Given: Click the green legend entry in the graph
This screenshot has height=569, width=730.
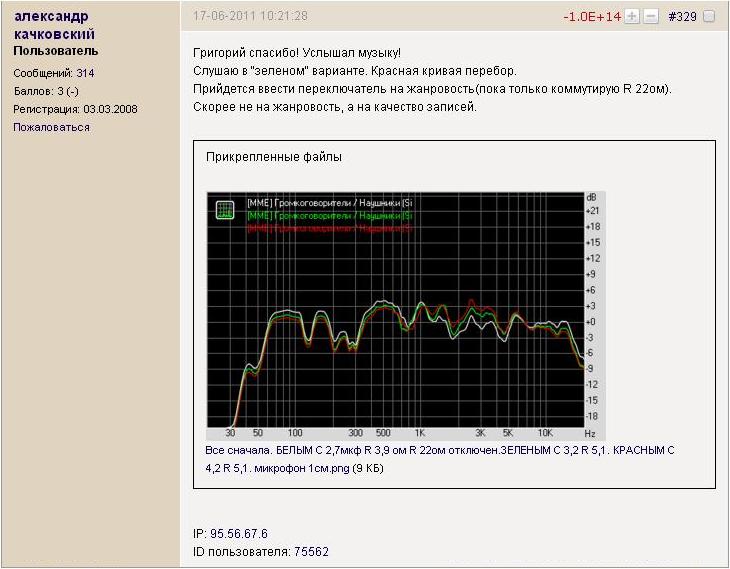Looking at the screenshot, I should [328, 215].
